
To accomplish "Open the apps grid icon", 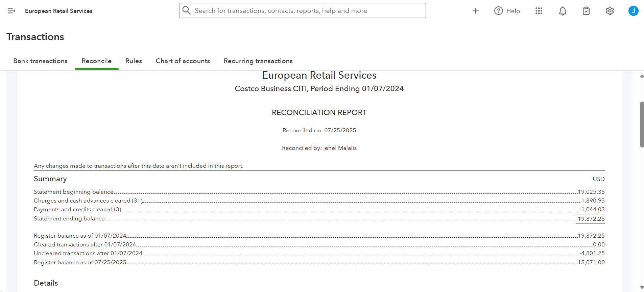I will [x=539, y=11].
